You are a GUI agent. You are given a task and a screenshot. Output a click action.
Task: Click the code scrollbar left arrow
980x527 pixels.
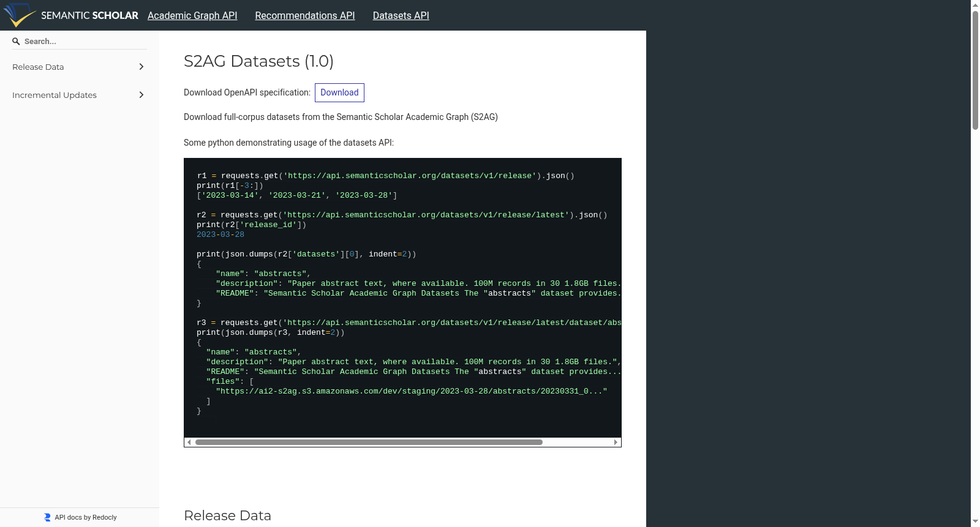coord(189,442)
